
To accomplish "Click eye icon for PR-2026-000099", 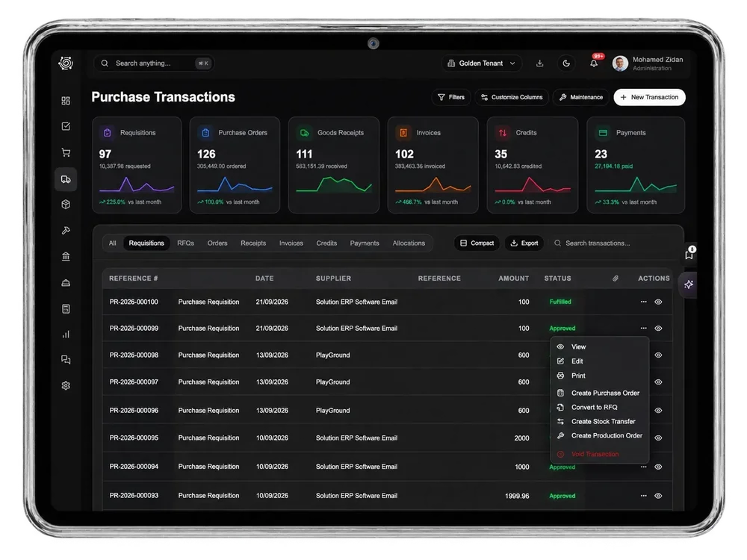I will point(658,328).
